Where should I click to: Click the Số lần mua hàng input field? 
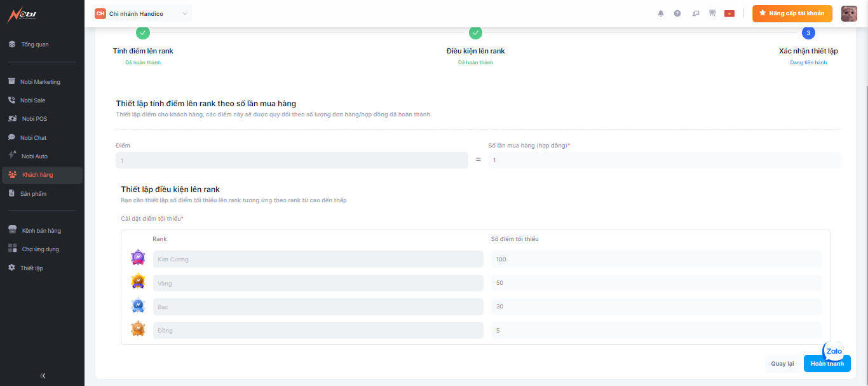[x=664, y=160]
